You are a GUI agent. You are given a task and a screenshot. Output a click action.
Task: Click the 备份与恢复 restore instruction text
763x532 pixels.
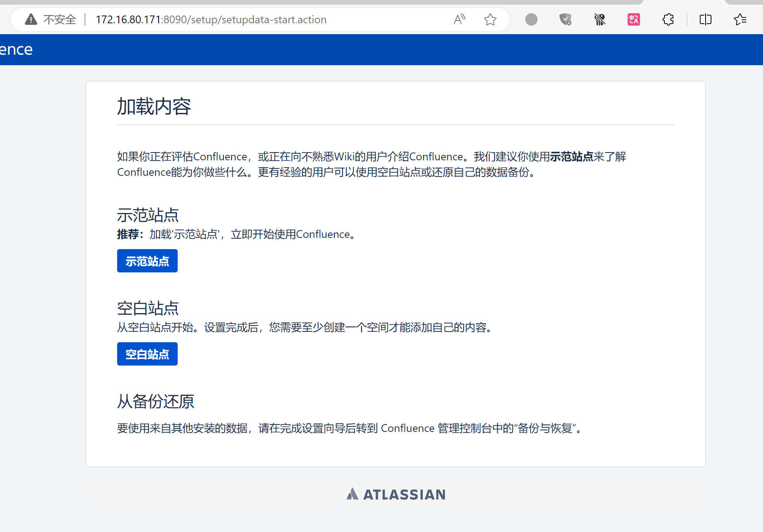[350, 428]
